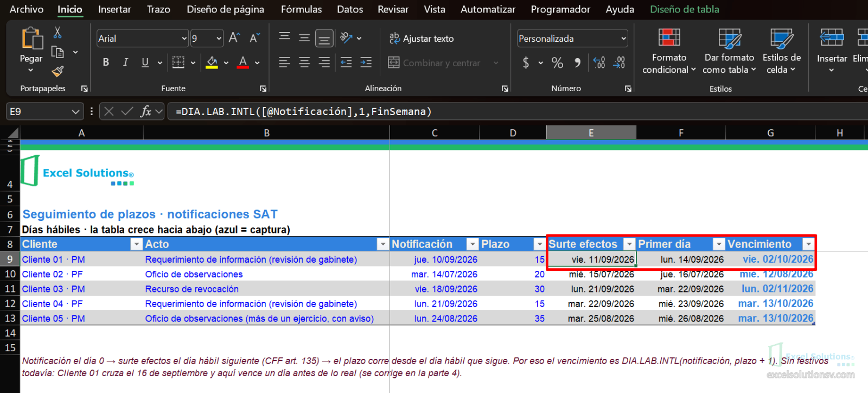Click the Cut scissors icon
868x393 pixels.
(58, 33)
